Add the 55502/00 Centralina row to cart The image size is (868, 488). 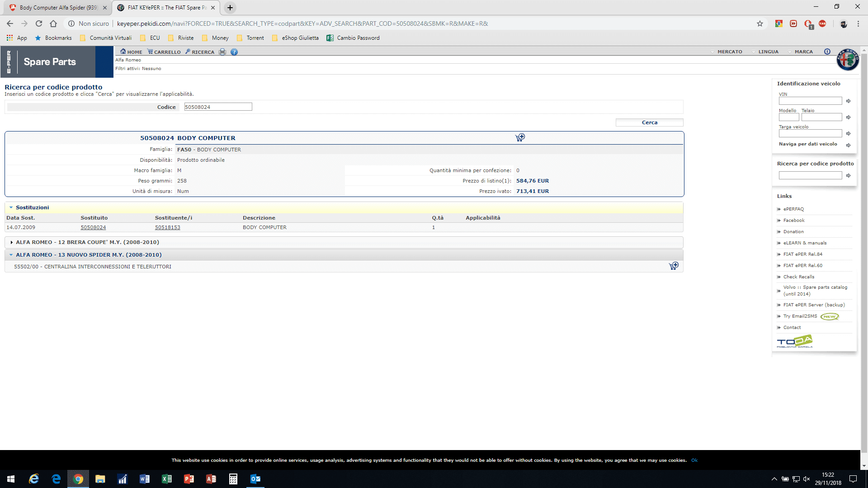(x=674, y=266)
